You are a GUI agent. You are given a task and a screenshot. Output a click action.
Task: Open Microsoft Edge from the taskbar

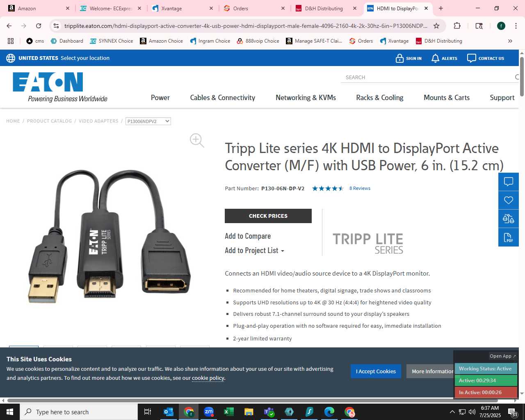tap(329, 412)
